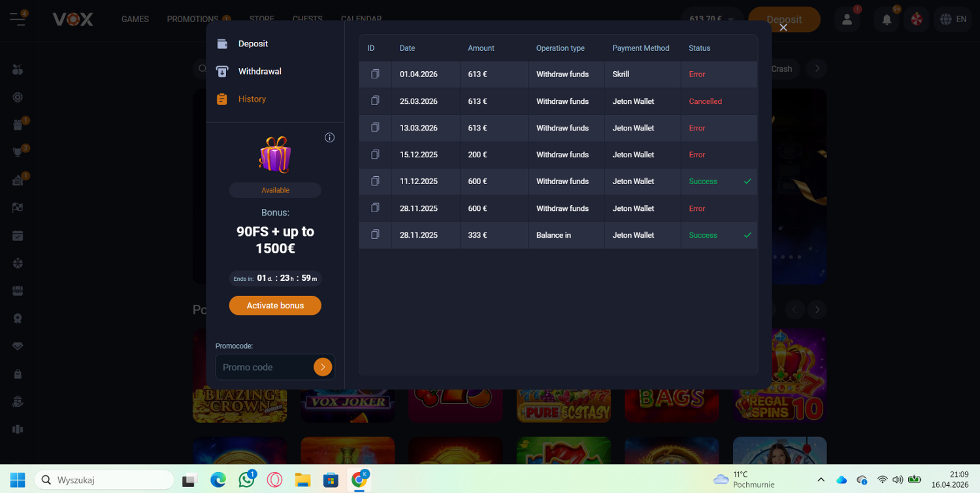The width and height of the screenshot is (980, 493).
Task: Copy ID of the 01.04.2026 Skrill transaction
Action: coord(375,74)
